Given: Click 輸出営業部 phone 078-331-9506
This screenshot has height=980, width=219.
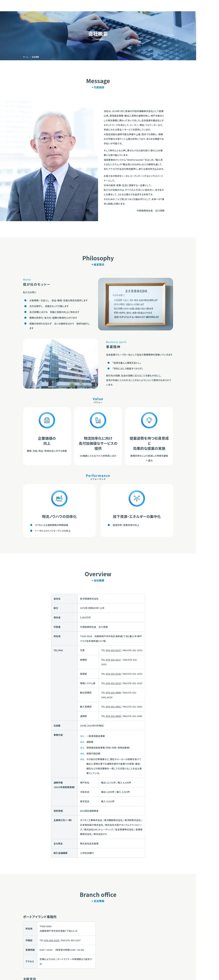Looking at the screenshot, I should click(113, 692).
